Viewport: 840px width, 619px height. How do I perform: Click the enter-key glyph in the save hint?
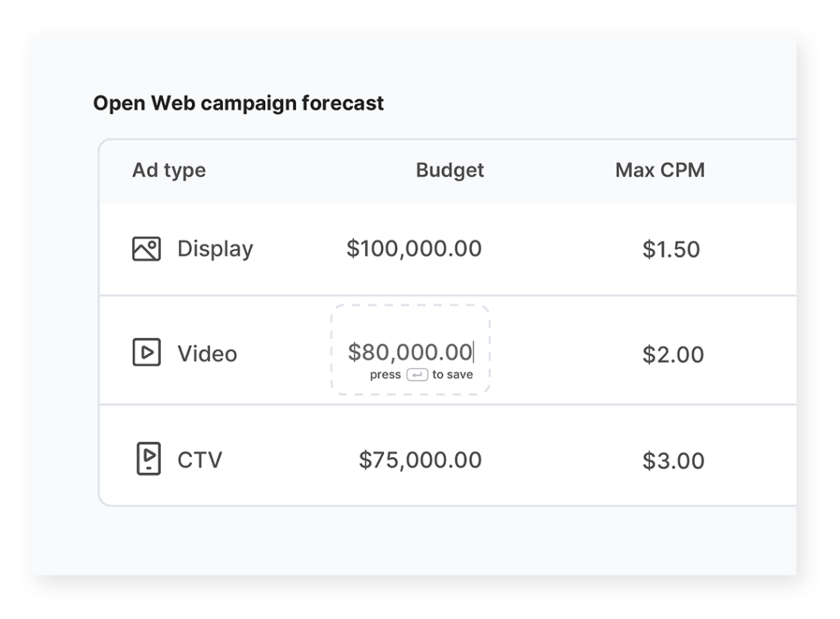(418, 374)
